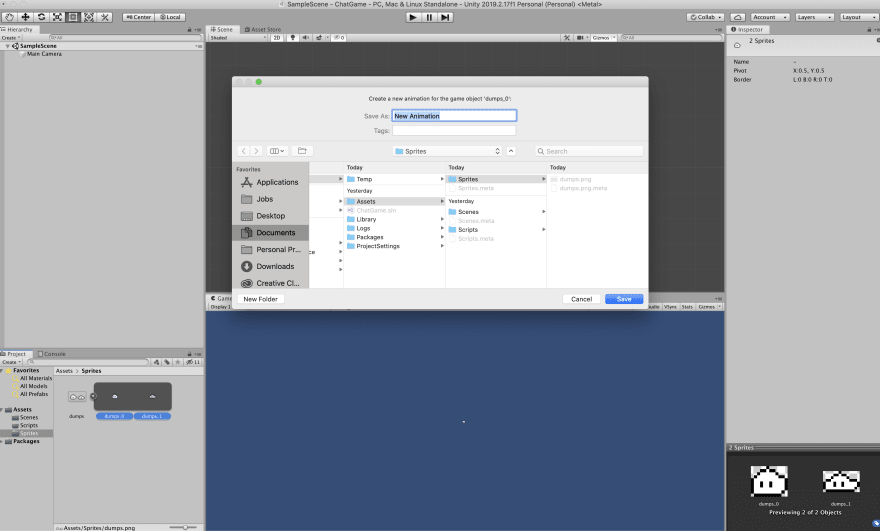Go back in file dialog

click(x=243, y=151)
